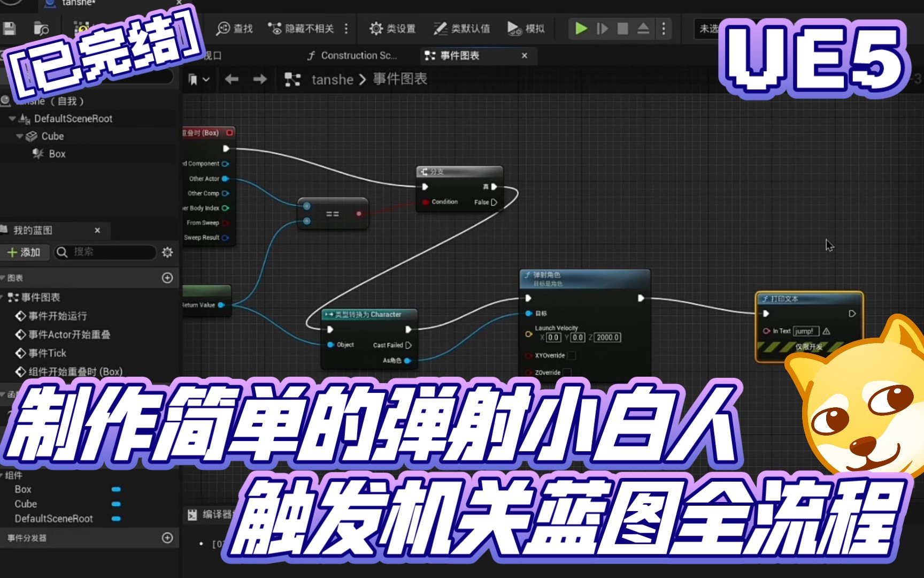Image resolution: width=924 pixels, height=578 pixels.
Task: Start 模拟 simulation mode
Action: pos(526,29)
